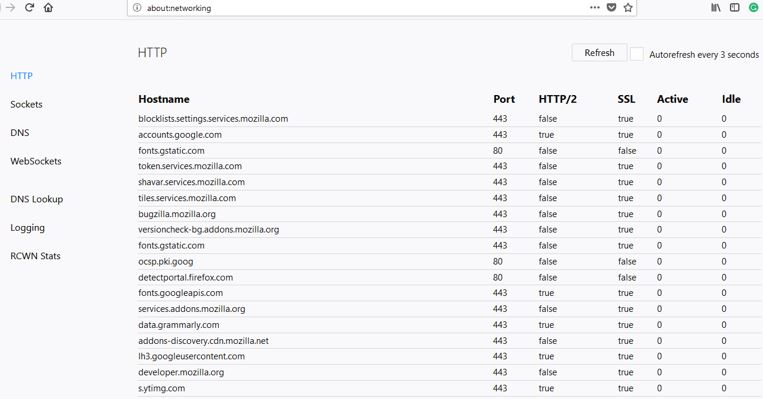The image size is (763, 399).
Task: Bookmark this page with the star icon
Action: 628,8
